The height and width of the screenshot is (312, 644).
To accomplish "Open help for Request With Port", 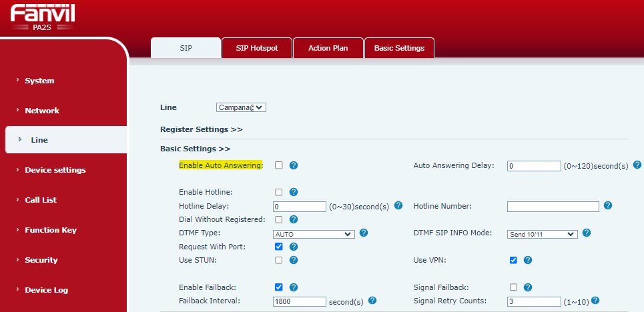I will (293, 247).
